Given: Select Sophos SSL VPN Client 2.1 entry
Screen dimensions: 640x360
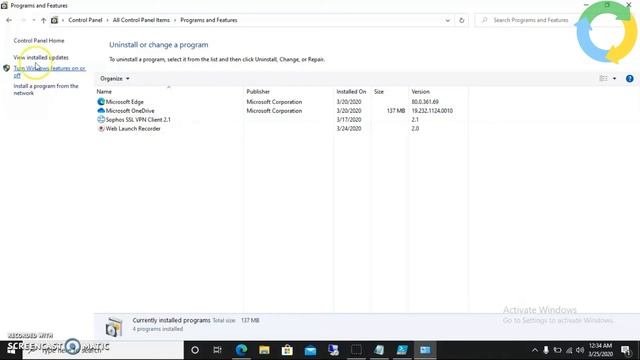Looking at the screenshot, I should tap(138, 120).
